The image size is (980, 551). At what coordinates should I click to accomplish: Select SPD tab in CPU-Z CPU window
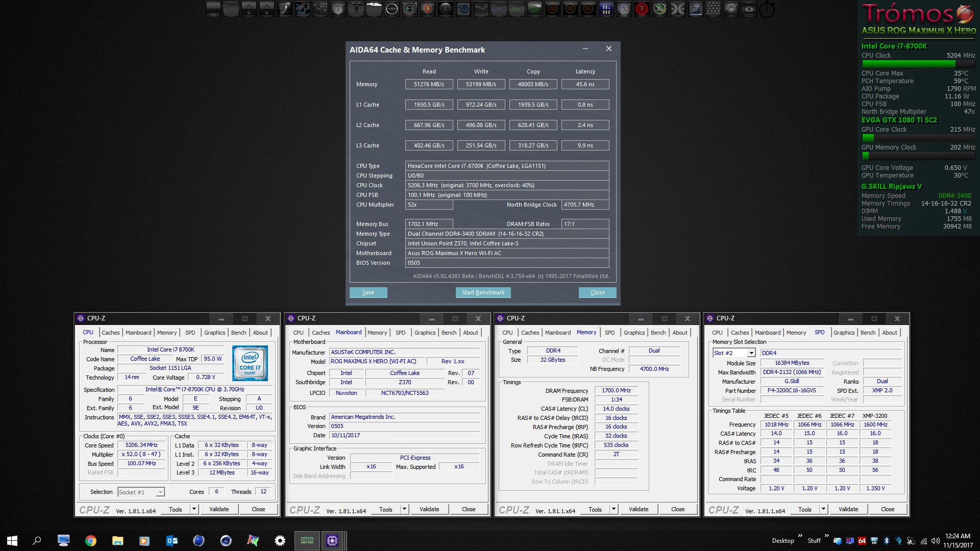190,333
